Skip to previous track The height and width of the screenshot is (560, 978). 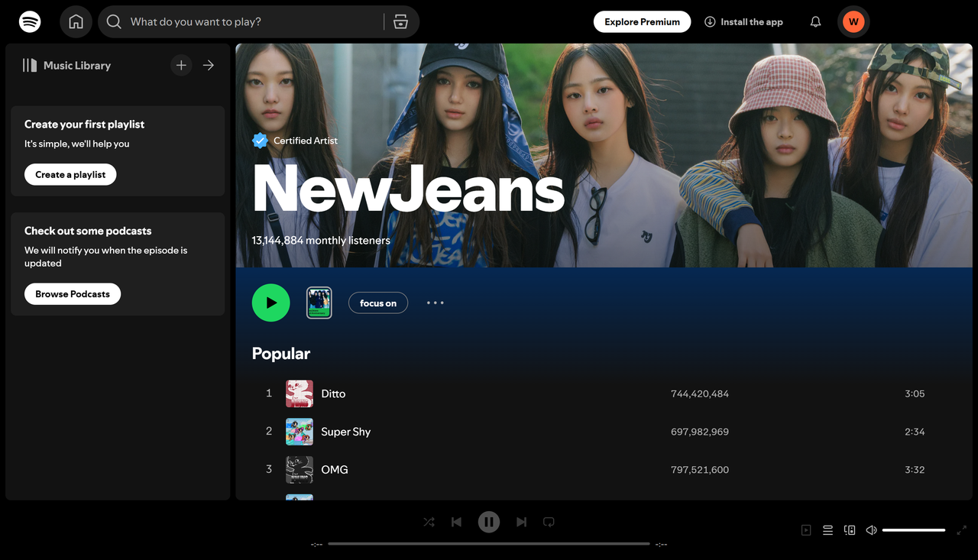pyautogui.click(x=456, y=522)
